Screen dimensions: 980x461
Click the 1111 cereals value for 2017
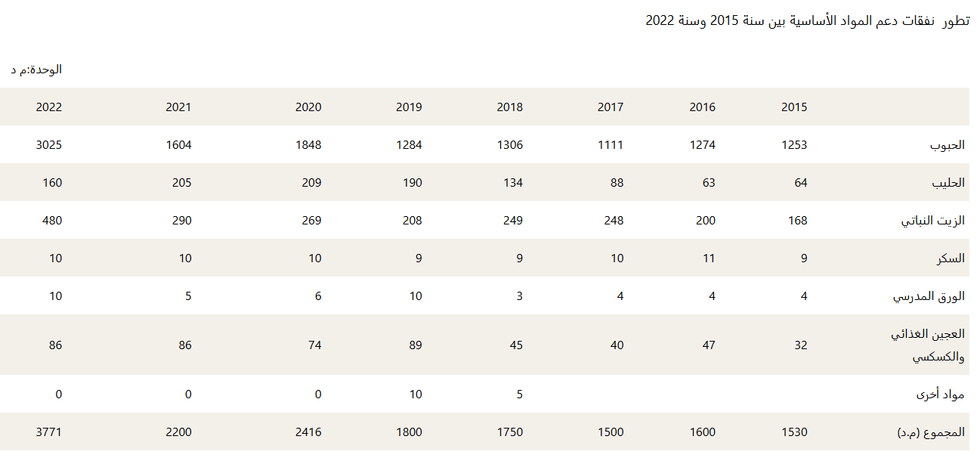[x=611, y=145]
